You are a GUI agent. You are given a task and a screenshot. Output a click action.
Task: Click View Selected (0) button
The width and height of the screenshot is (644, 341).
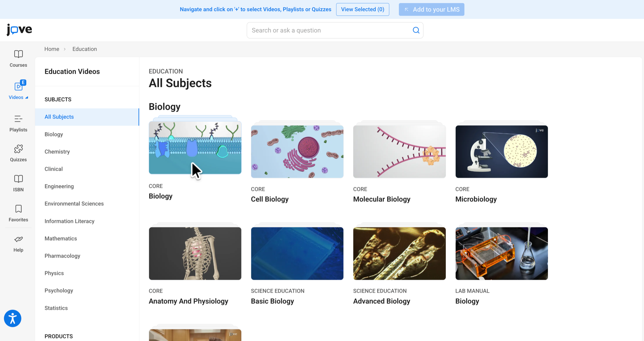pyautogui.click(x=362, y=9)
